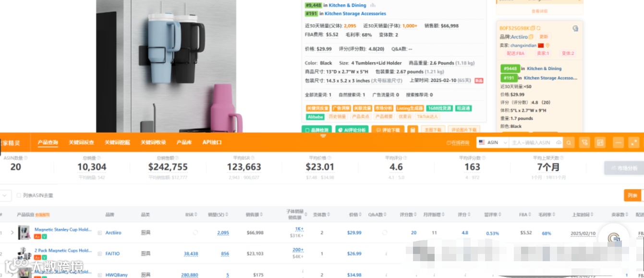
Task: Click the search magnifier icon beside ASIN input
Action: tap(569, 142)
